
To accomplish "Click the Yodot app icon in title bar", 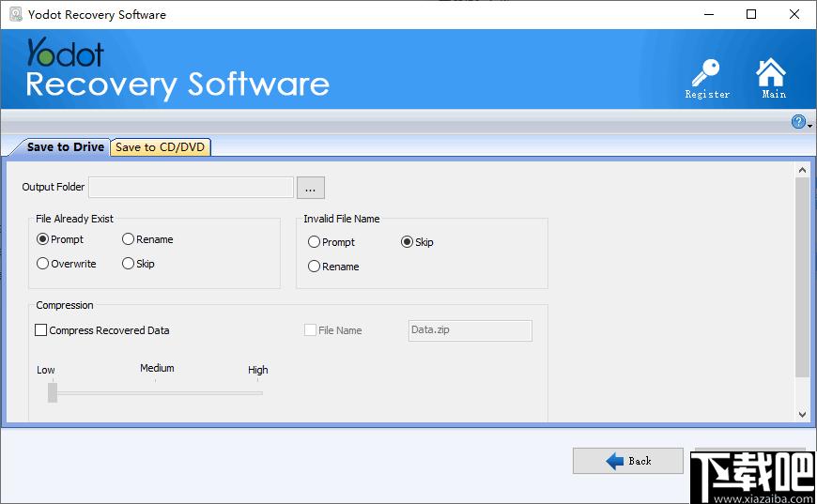I will tap(16, 14).
